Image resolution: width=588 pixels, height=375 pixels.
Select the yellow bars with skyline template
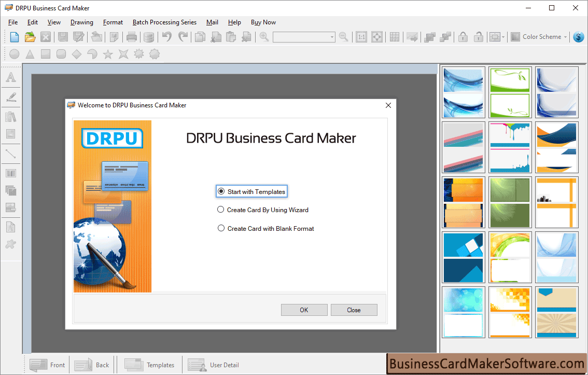coord(556,202)
